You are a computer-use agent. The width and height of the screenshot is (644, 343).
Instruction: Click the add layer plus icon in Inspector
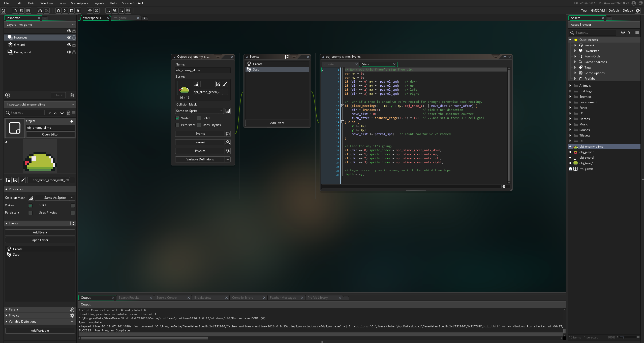[8, 95]
